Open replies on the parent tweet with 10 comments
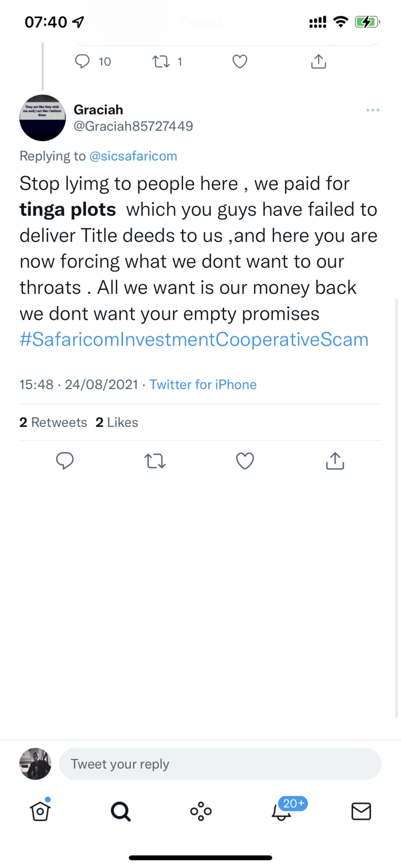The image size is (401, 868). 83,61
